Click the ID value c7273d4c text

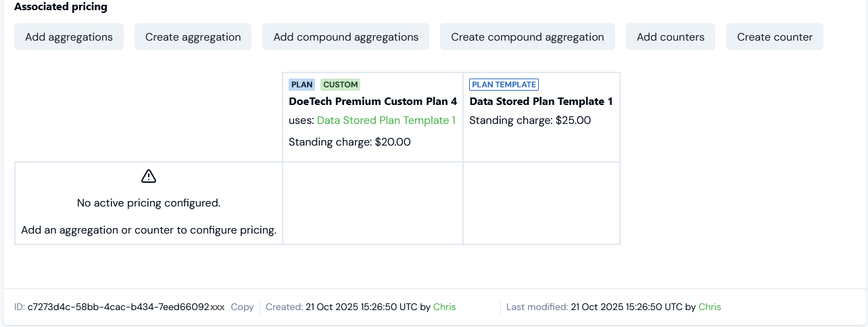126,307
